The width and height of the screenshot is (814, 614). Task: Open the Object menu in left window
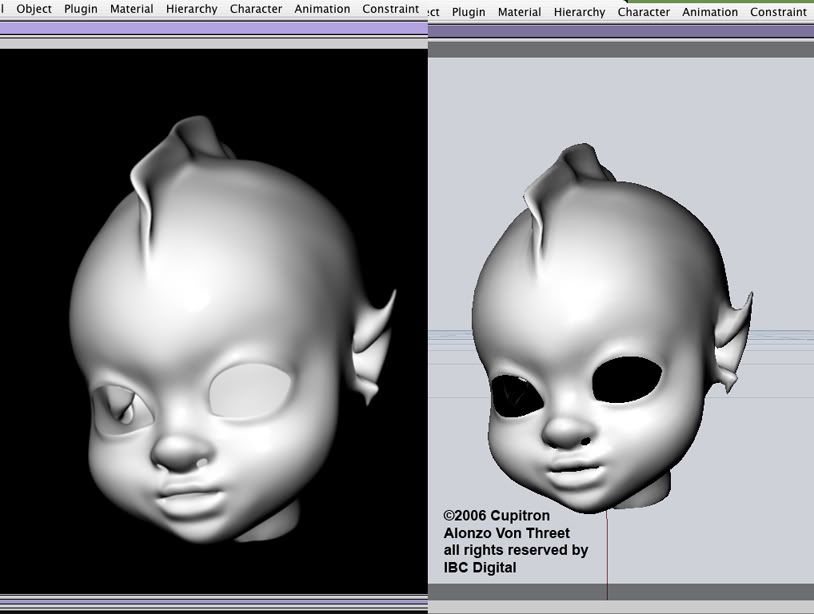pos(34,9)
